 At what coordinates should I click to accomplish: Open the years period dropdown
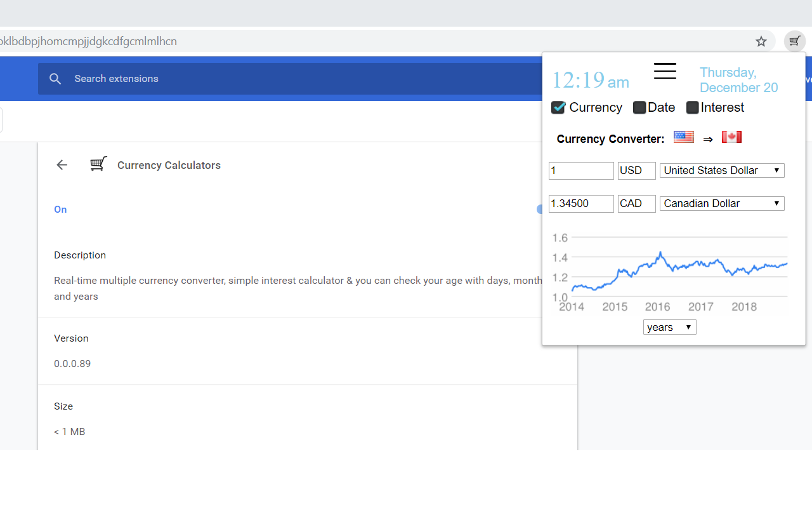point(669,327)
